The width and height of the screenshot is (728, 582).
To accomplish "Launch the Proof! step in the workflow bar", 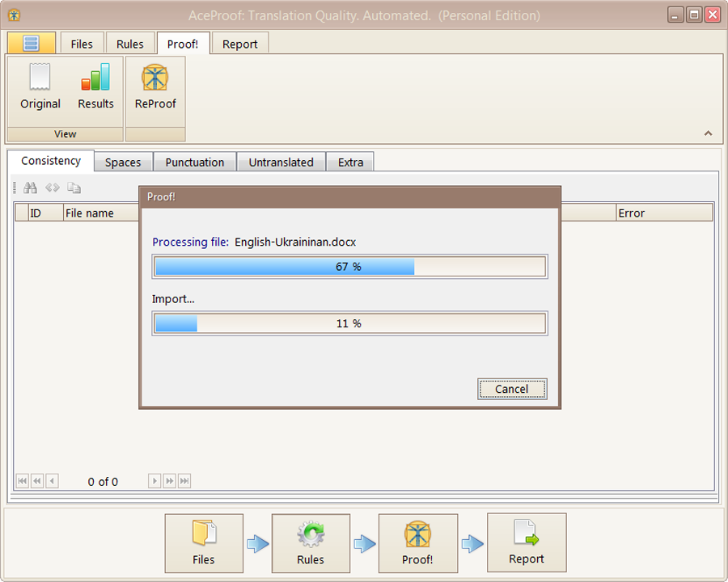I will (418, 542).
